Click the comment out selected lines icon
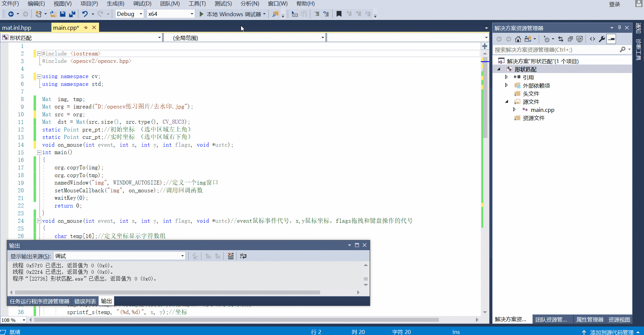The width and height of the screenshot is (644, 335). pos(317,14)
